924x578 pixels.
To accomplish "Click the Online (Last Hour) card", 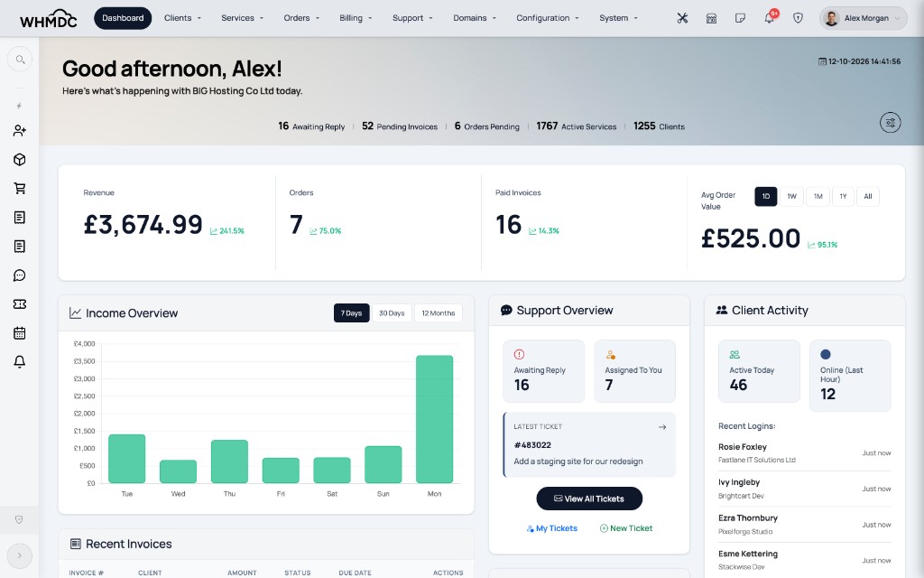I will point(850,376).
